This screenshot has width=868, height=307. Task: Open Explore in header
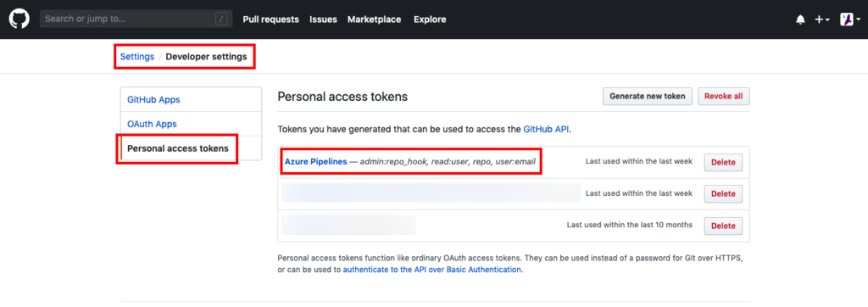tap(430, 20)
